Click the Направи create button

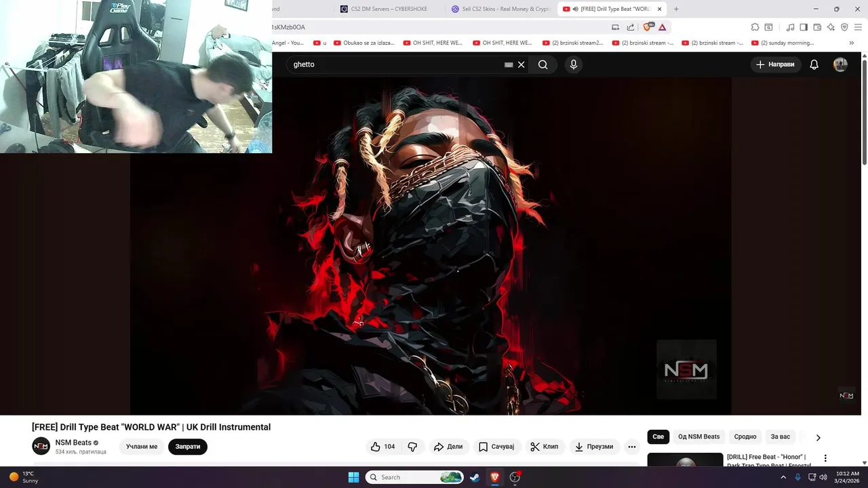pos(775,64)
